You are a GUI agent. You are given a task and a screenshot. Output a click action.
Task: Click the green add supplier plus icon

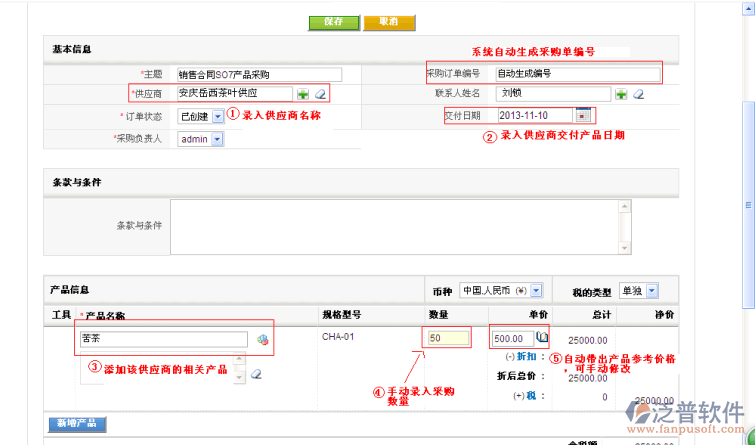pyautogui.click(x=302, y=93)
